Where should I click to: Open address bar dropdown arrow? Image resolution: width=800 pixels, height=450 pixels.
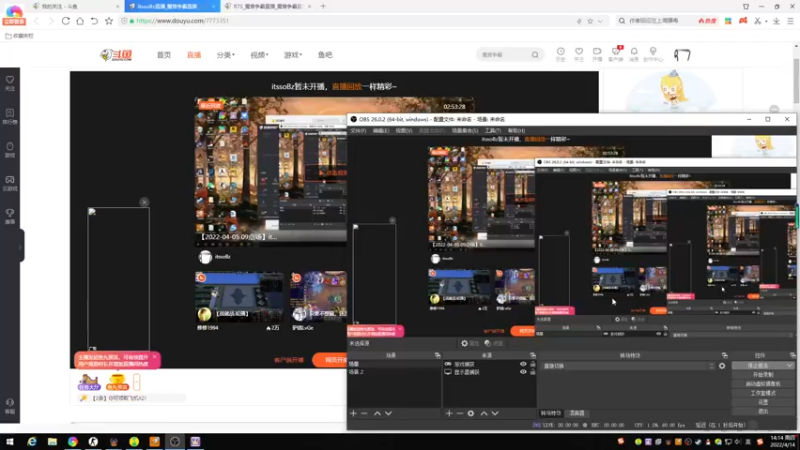click(600, 21)
